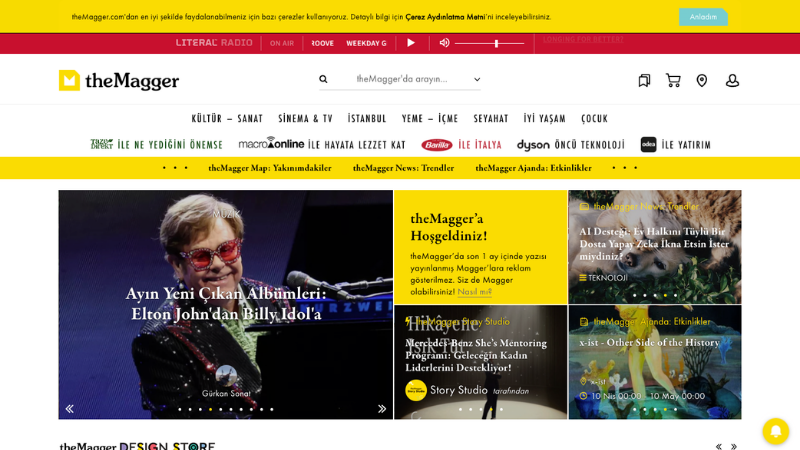Image resolution: width=800 pixels, height=450 pixels.
Task: Go to next slide in main carousel
Action: [382, 409]
